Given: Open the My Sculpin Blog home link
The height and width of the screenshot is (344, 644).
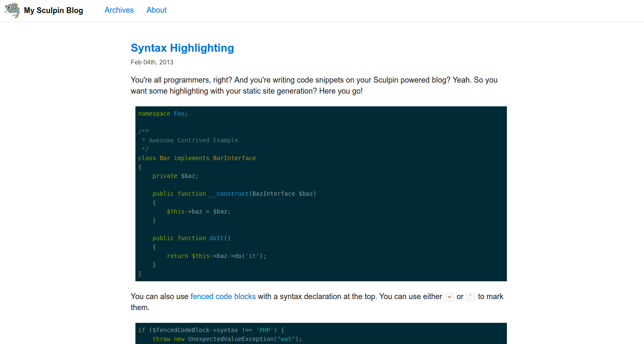Looking at the screenshot, I should (x=53, y=10).
